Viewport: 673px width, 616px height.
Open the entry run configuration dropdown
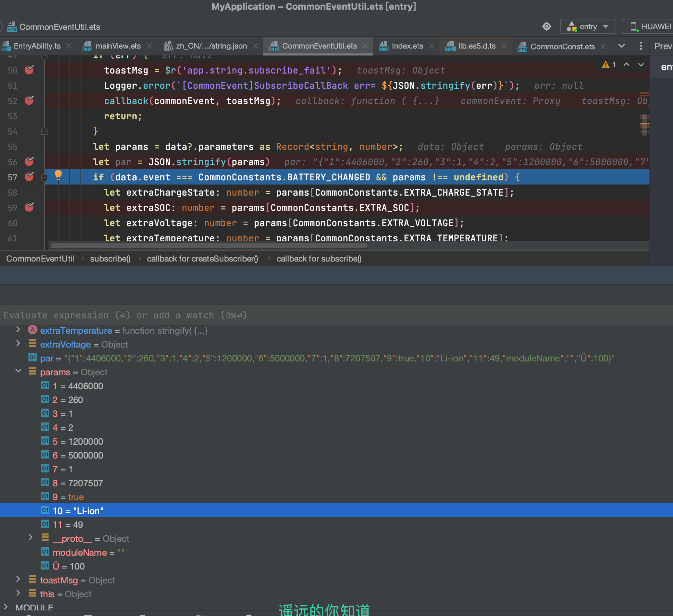(587, 26)
